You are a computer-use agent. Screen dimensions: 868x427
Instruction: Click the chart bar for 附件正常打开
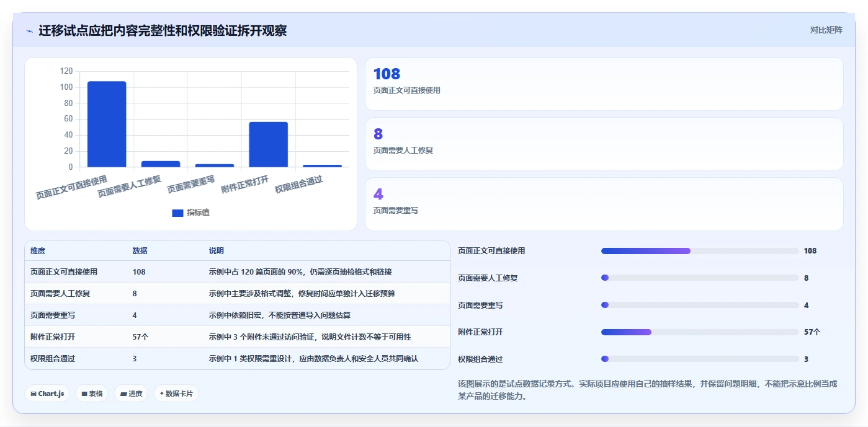(269, 144)
